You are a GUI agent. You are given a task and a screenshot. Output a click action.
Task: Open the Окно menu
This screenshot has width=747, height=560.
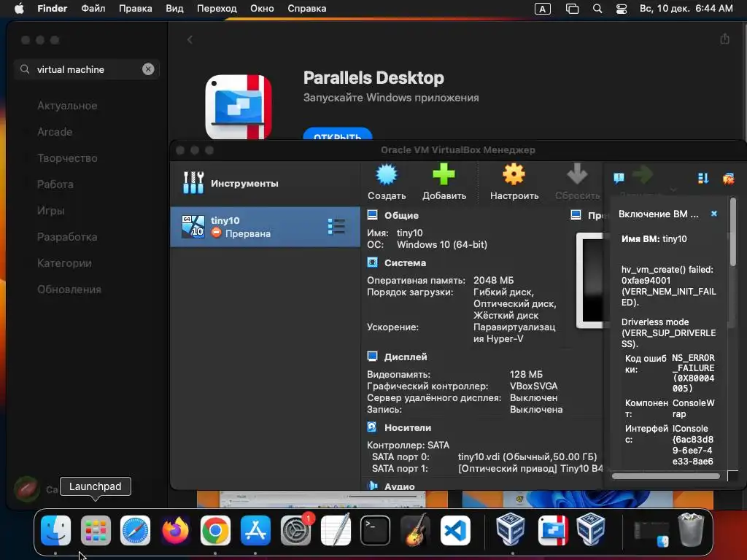pyautogui.click(x=262, y=9)
